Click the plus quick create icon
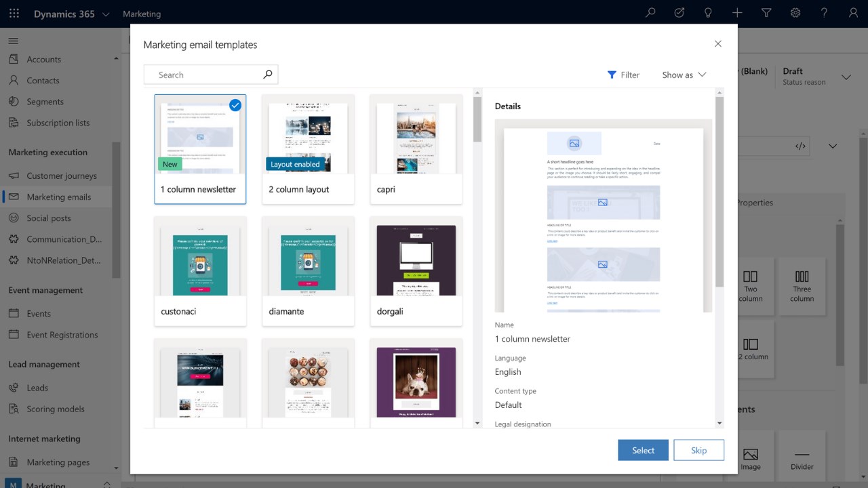The width and height of the screenshot is (868, 488). pos(737,13)
